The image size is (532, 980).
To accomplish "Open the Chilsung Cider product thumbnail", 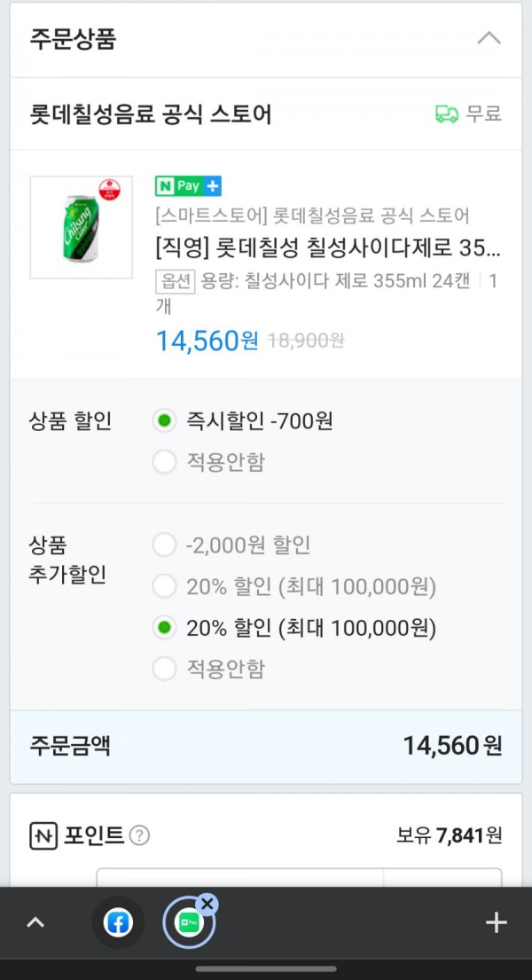I will [x=82, y=228].
